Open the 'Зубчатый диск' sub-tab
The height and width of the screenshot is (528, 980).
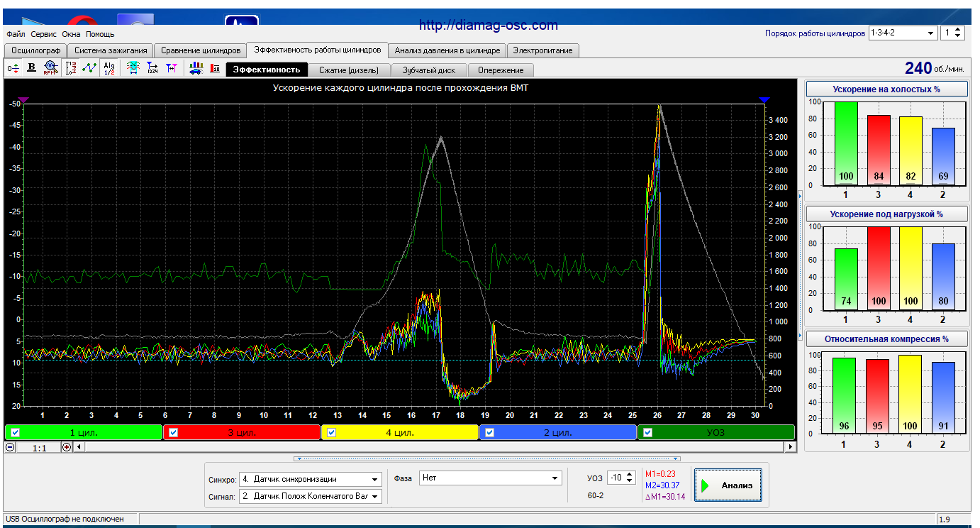tap(429, 70)
